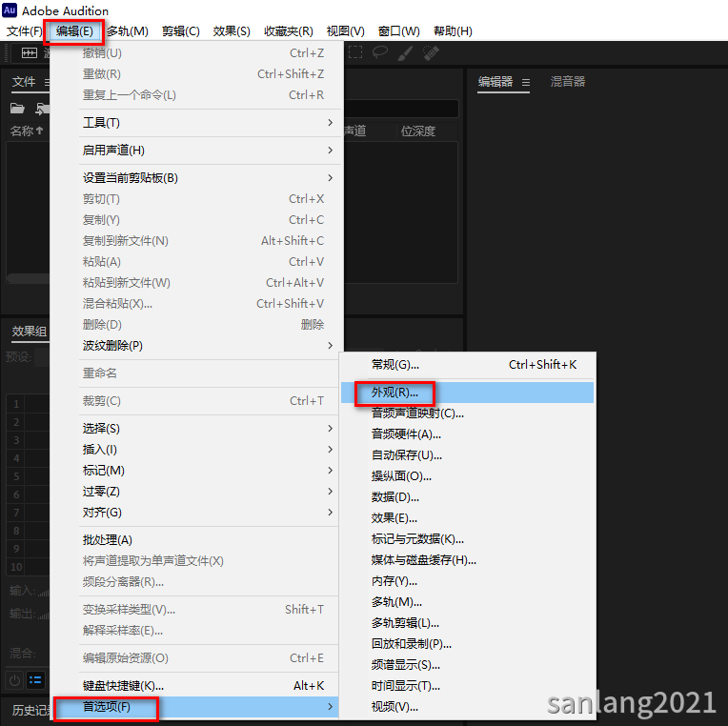
Task: Open 视频(V)... preferences
Action: (467, 707)
